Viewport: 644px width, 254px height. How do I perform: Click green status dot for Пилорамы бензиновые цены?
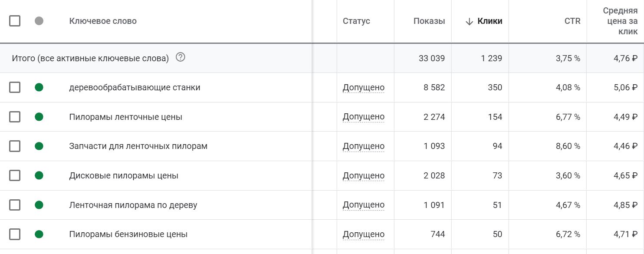[39, 234]
